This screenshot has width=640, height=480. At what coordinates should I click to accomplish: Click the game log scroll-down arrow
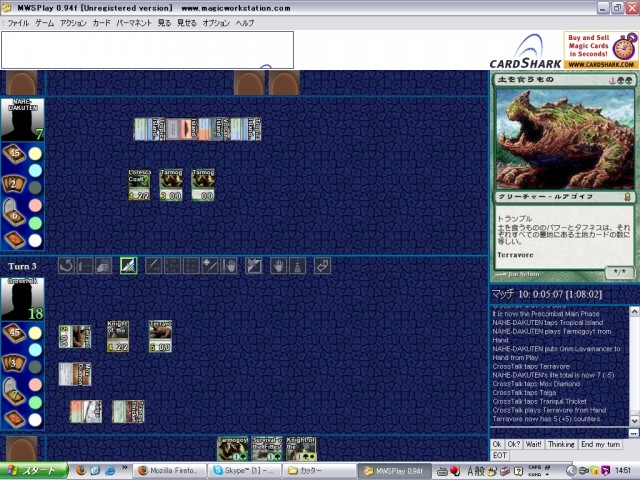(x=635, y=421)
